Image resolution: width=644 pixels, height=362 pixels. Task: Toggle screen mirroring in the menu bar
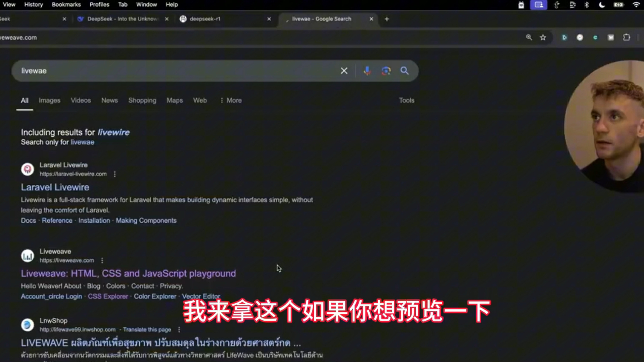tap(538, 5)
